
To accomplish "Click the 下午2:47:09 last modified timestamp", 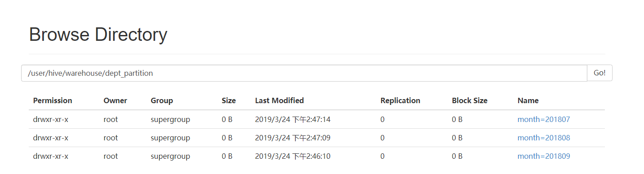I will pyautogui.click(x=311, y=138).
